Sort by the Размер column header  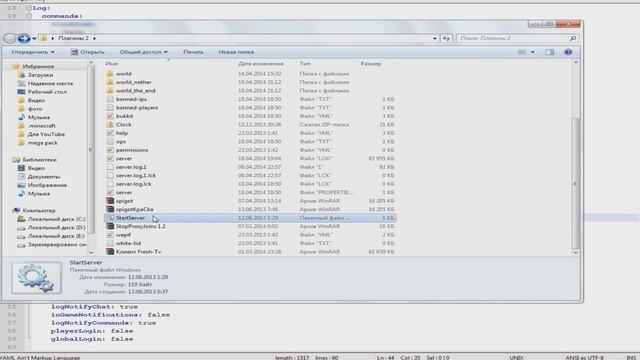coord(371,64)
